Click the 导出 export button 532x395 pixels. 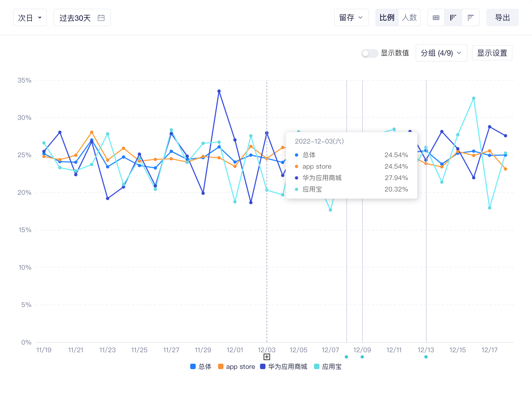pos(502,18)
